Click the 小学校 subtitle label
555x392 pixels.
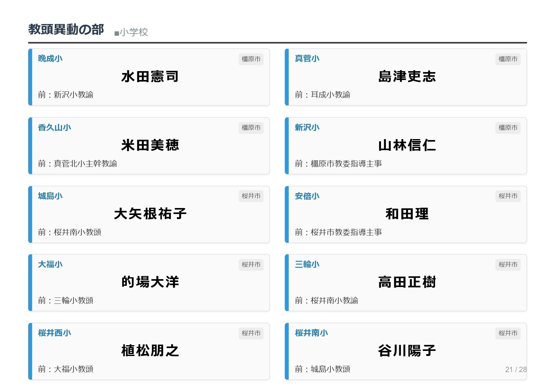coord(131,32)
